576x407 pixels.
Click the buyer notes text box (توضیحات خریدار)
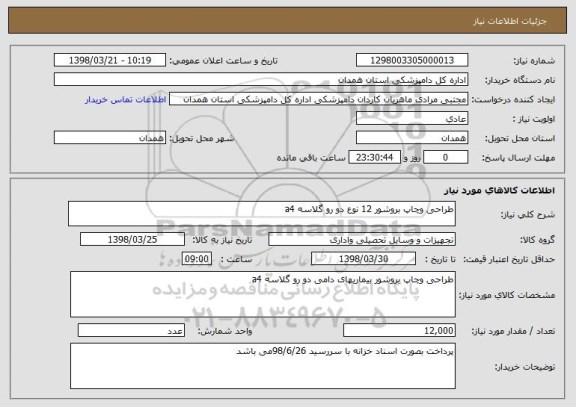(x=263, y=366)
